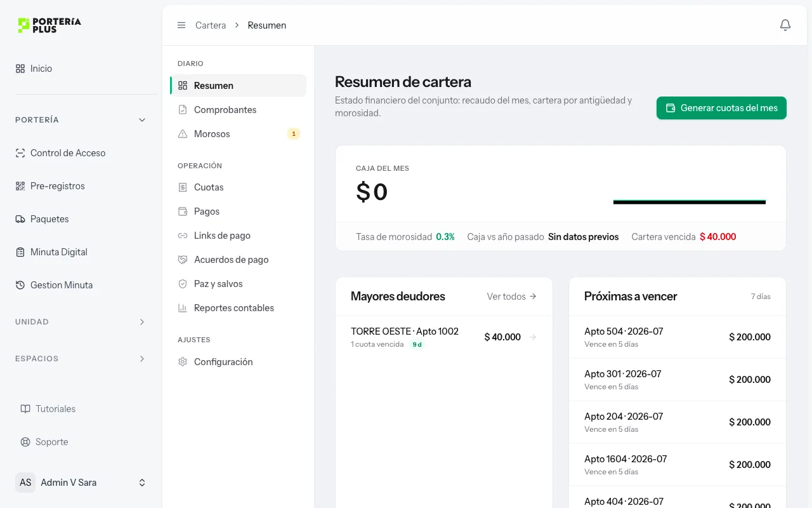Open Reportes contables menu item
812x508 pixels.
238,308
